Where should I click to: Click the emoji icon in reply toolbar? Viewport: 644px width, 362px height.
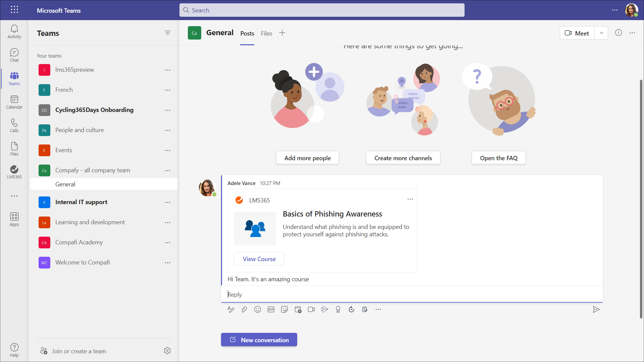258,309
